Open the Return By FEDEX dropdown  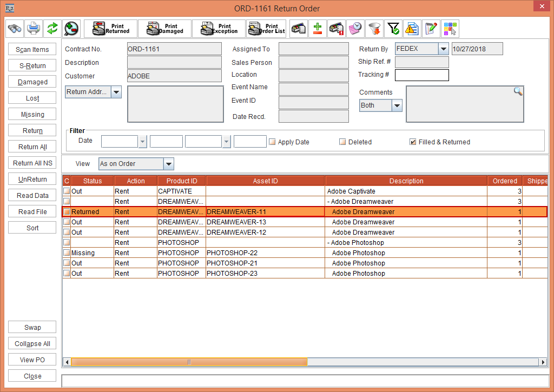444,49
